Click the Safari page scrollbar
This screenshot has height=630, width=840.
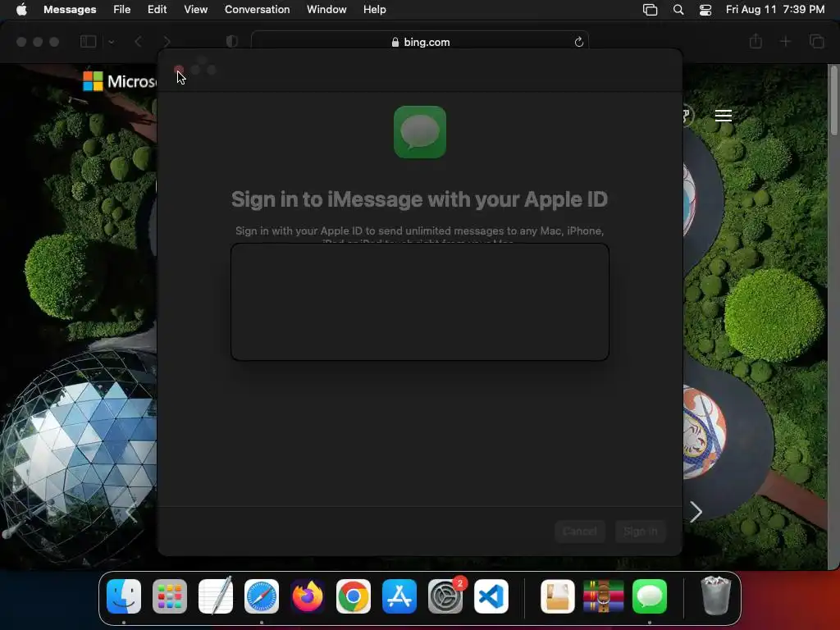pyautogui.click(x=833, y=101)
